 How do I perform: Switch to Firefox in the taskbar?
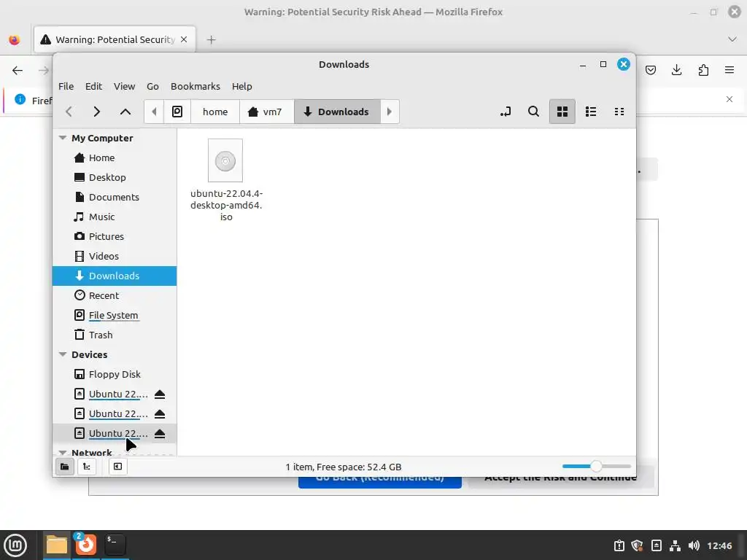pos(86,545)
